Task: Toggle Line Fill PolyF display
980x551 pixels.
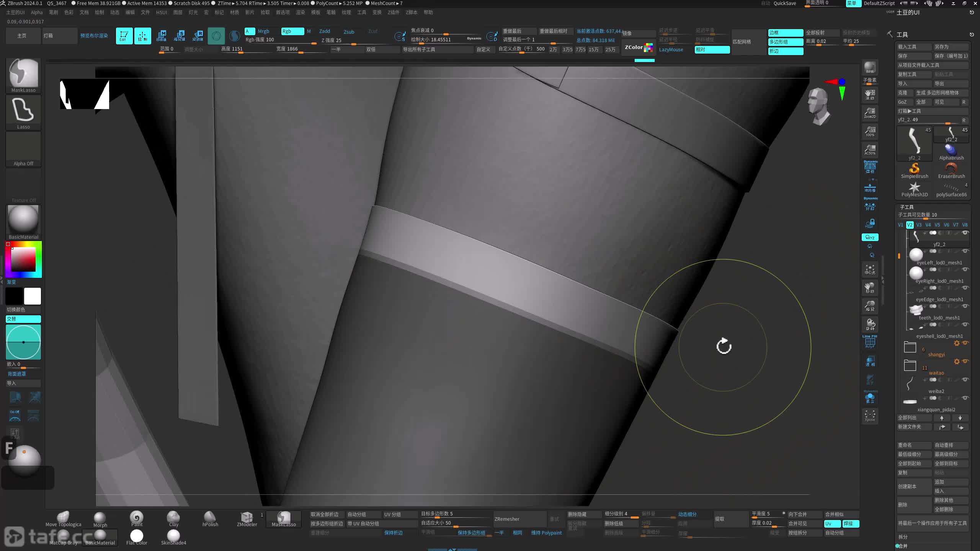Action: pos(870,342)
